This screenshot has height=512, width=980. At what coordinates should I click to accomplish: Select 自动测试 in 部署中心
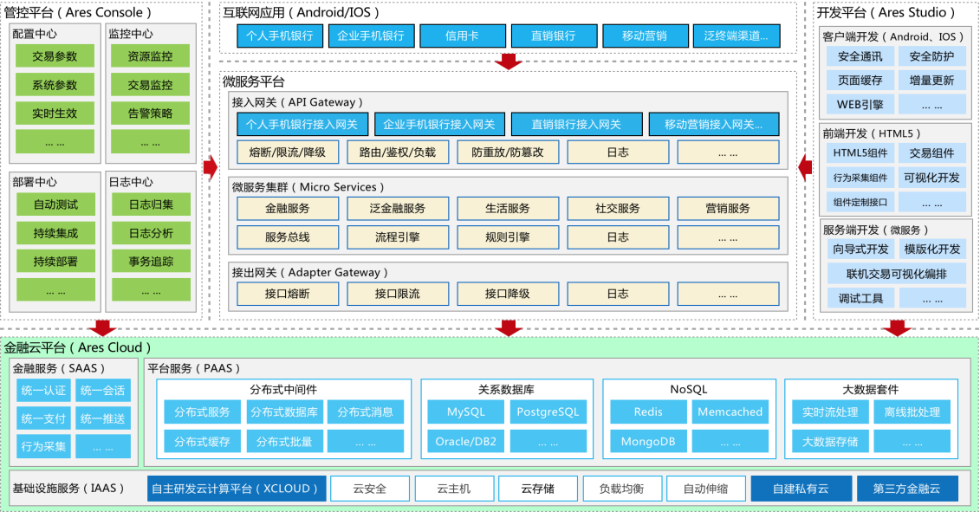point(55,204)
